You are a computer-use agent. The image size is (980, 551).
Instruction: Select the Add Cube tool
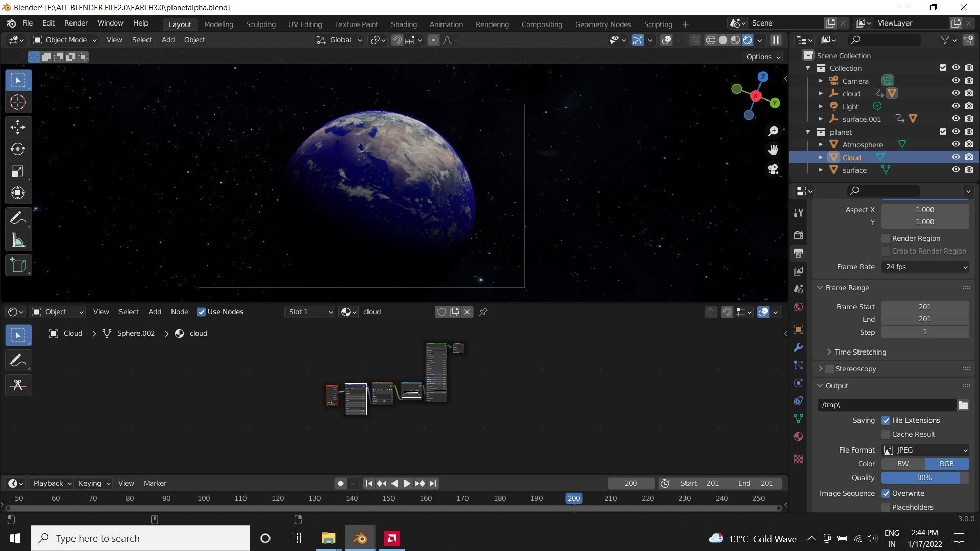(18, 265)
